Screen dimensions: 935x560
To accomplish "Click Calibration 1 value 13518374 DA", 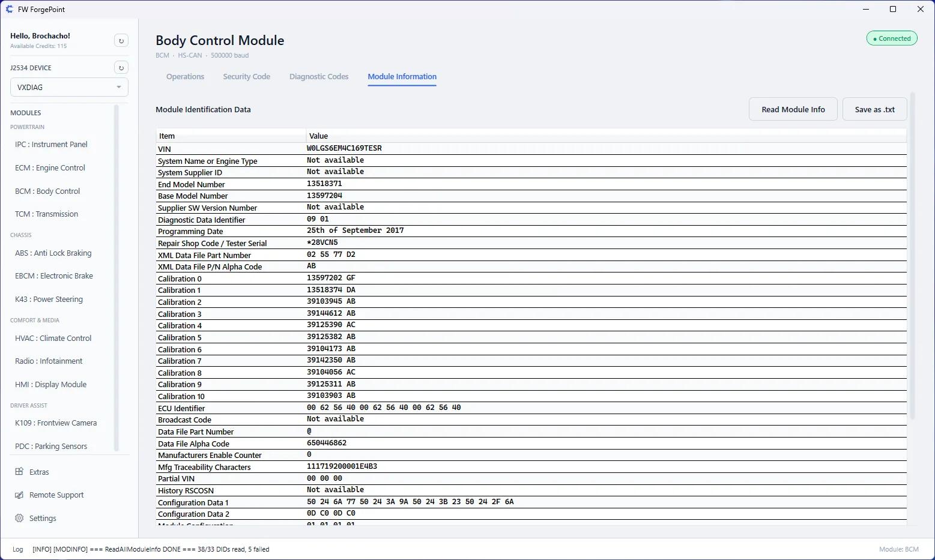I will click(x=331, y=290).
